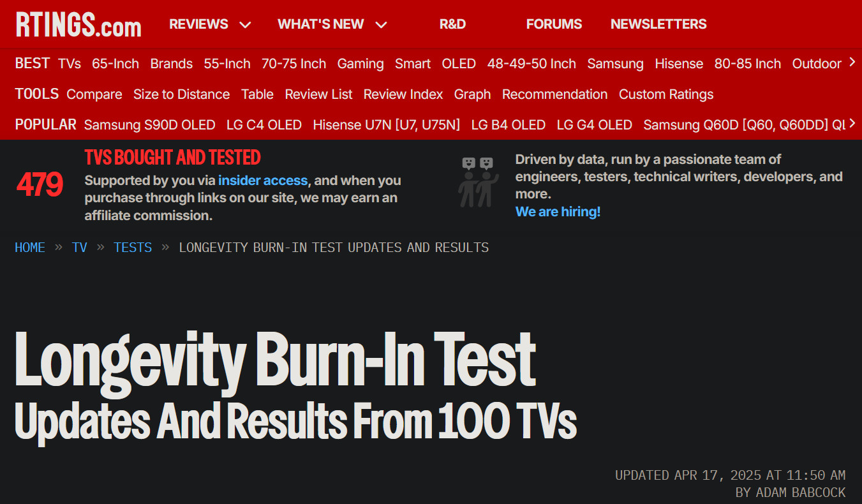Open TESTS from the breadcrumb trail

tap(133, 247)
